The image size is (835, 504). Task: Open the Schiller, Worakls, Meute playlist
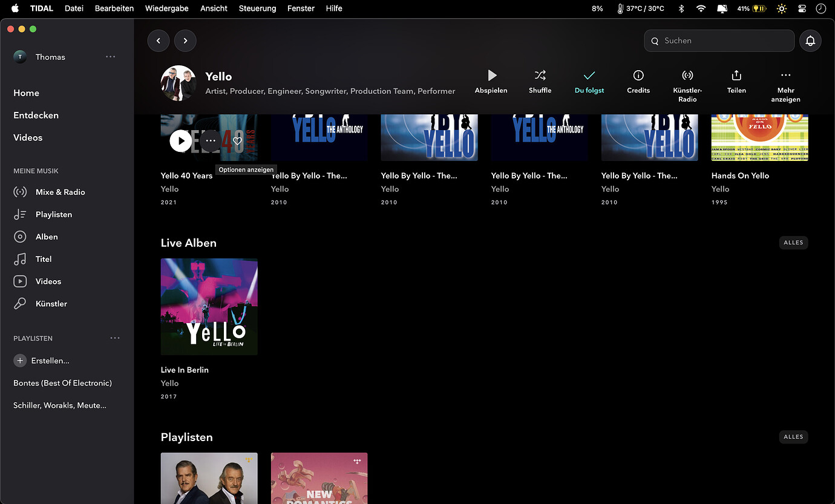pyautogui.click(x=60, y=405)
